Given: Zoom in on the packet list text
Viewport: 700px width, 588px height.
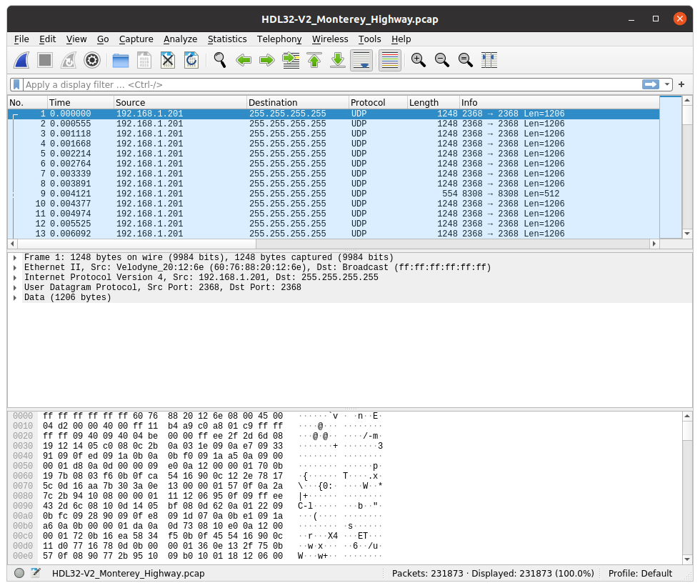Looking at the screenshot, I should click(x=418, y=60).
